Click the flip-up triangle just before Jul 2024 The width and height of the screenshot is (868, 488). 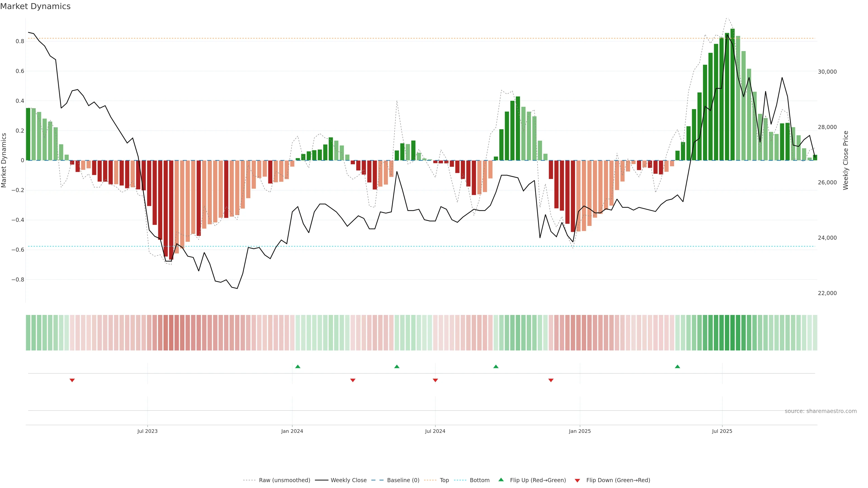[397, 366]
